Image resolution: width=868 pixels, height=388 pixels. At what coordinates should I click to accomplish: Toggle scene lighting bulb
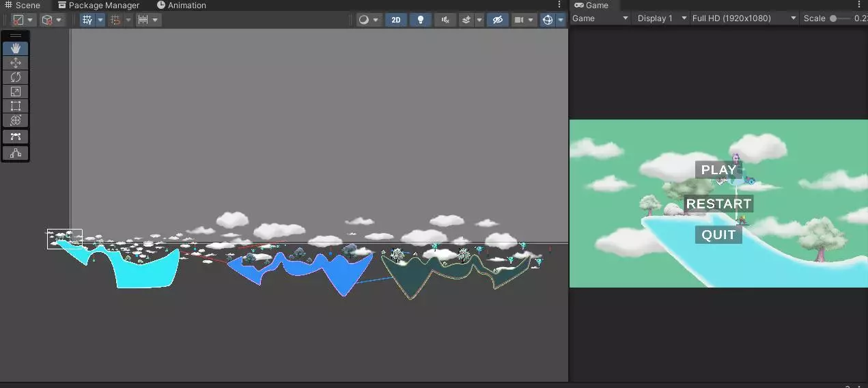point(420,20)
